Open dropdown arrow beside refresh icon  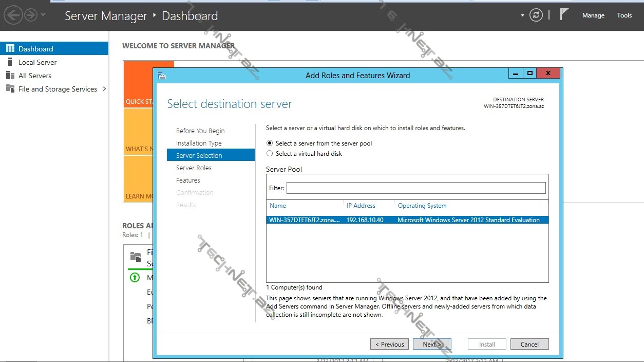click(x=522, y=15)
